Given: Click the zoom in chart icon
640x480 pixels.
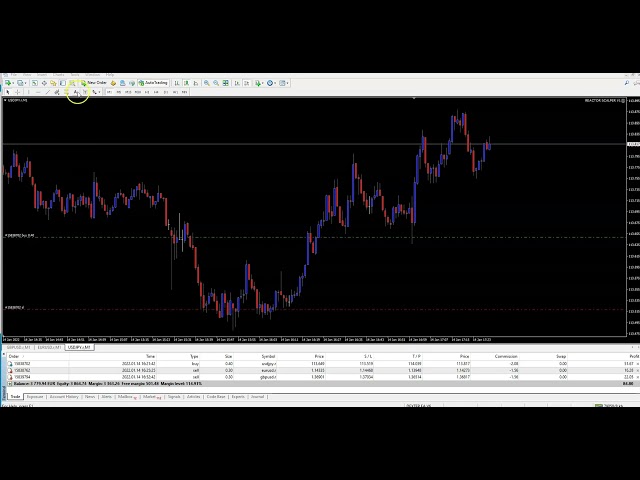Looking at the screenshot, I should (x=206, y=83).
